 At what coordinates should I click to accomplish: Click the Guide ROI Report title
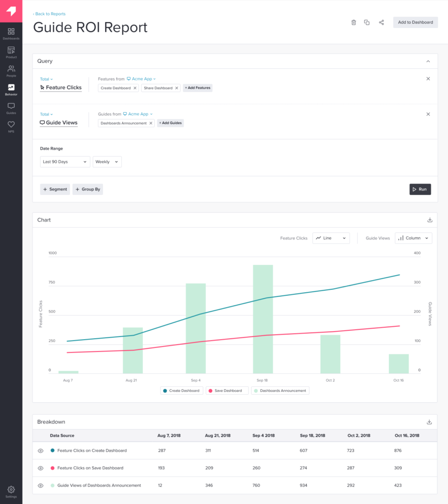point(90,28)
